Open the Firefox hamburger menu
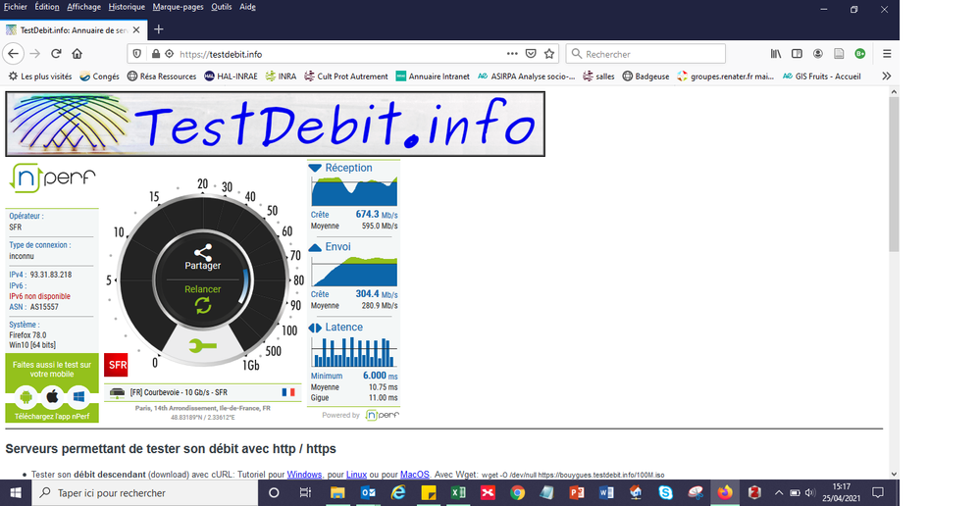Screen dimensions: 980x506 (887, 54)
